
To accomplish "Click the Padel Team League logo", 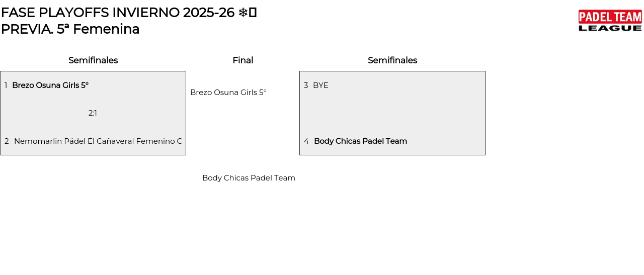I will (610, 21).
